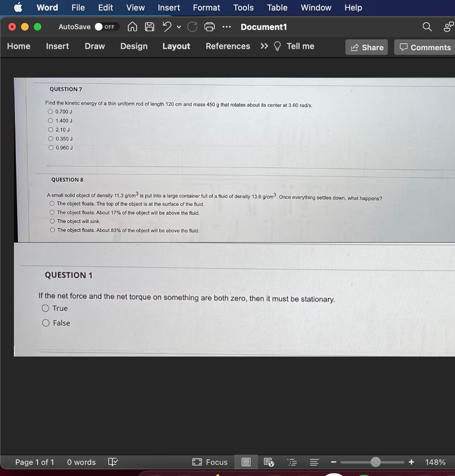Open the Tools menu
The width and height of the screenshot is (455, 476).
[x=244, y=7]
